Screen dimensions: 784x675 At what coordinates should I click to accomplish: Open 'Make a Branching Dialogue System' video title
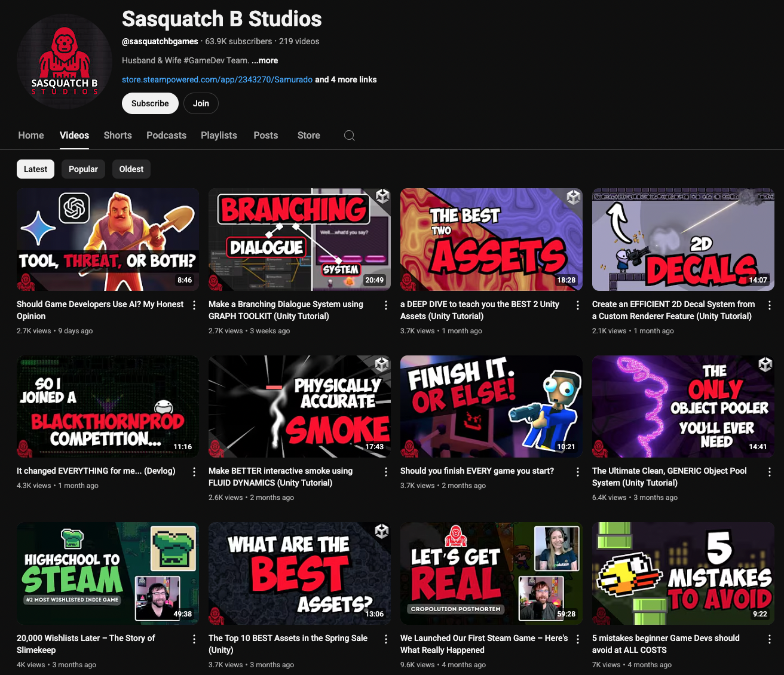(x=286, y=310)
